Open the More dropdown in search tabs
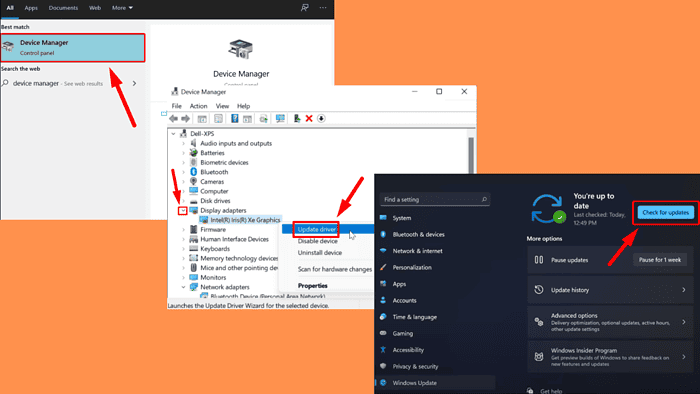700x394 pixels. click(x=122, y=8)
